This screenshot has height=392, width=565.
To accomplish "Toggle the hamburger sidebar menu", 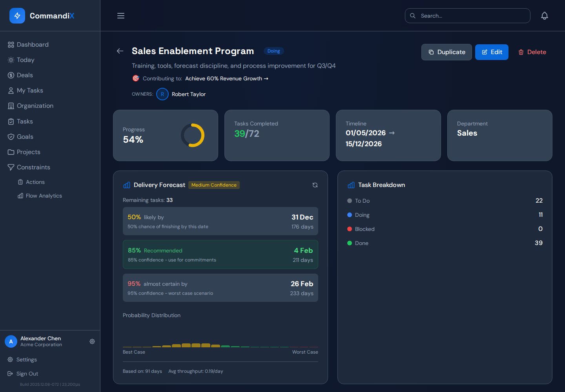I will 121,16.
